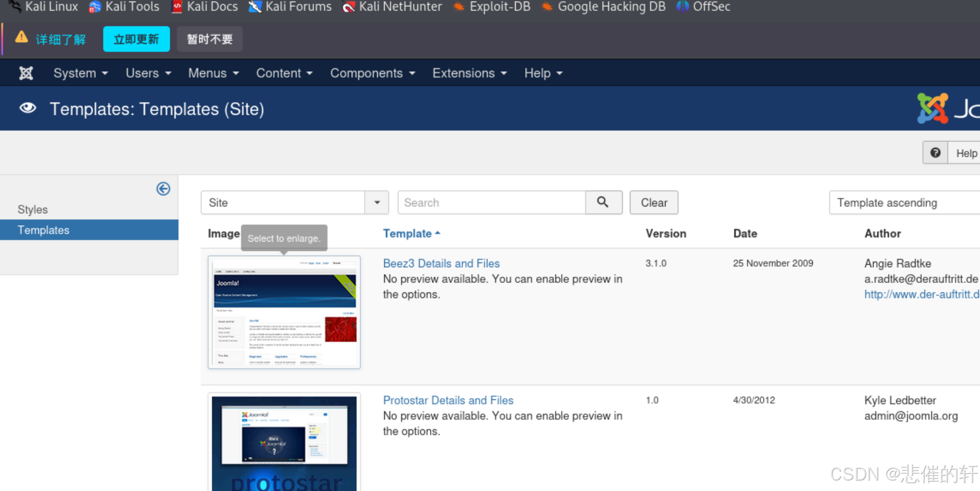Viewport: 980px width, 491px height.
Task: Open the Joomla logo home icon
Action: tap(26, 73)
